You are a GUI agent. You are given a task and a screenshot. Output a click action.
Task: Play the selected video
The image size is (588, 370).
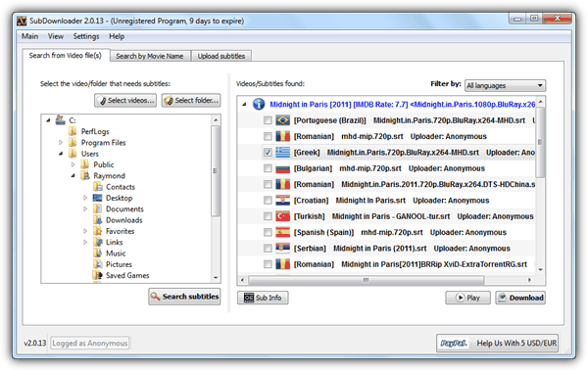click(467, 298)
